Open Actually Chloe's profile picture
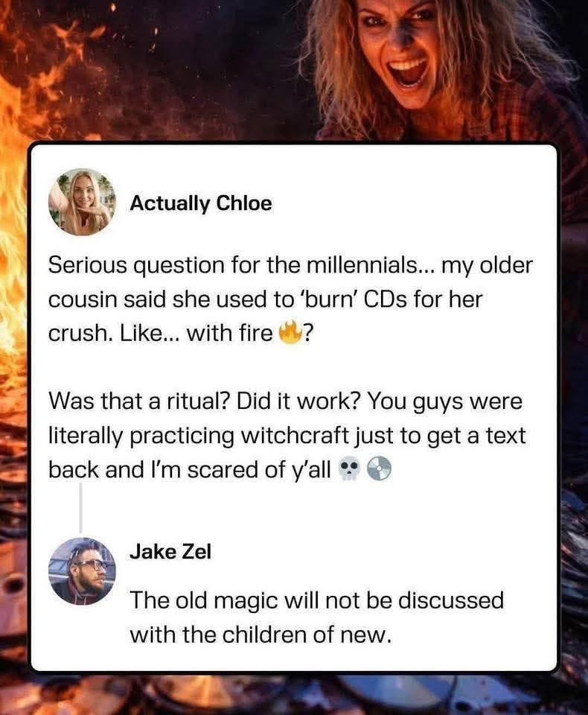The image size is (588, 715). coord(82,202)
